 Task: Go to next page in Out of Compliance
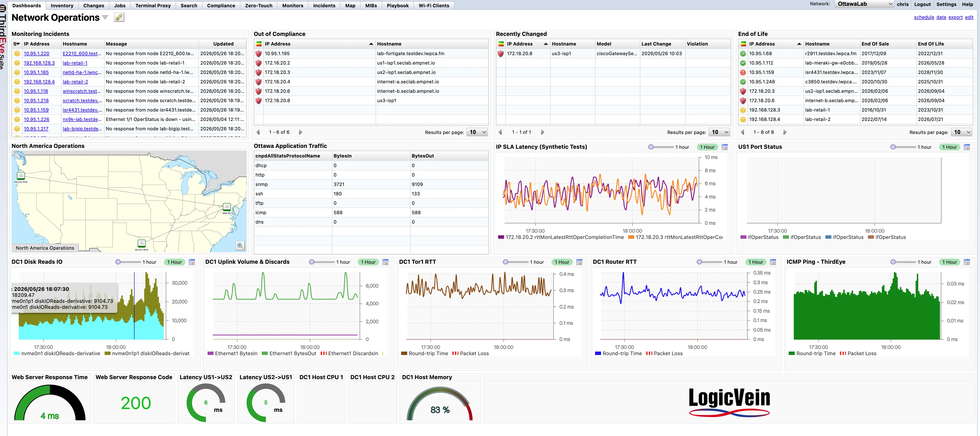pos(301,132)
